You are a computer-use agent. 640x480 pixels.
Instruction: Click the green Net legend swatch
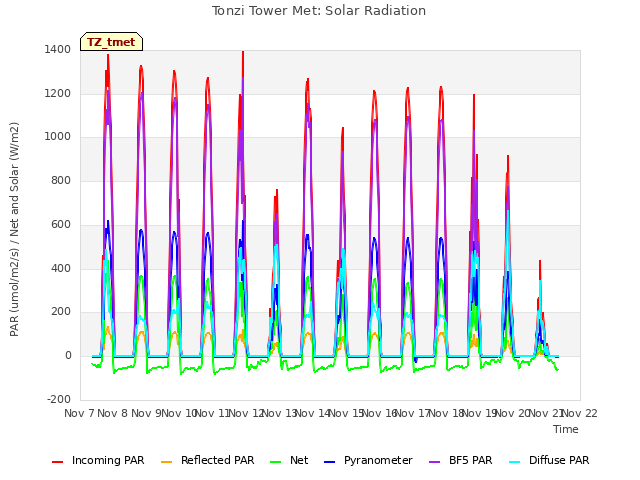276,462
